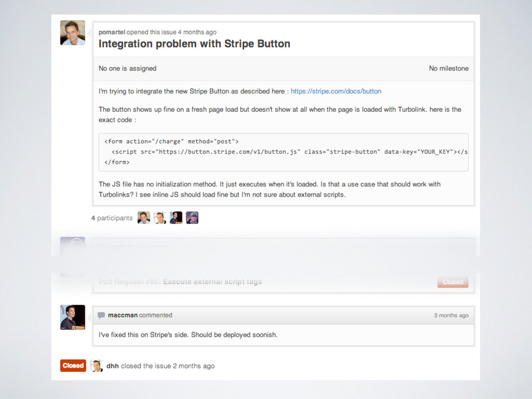Click the dhh username
Image resolution: width=532 pixels, height=399 pixels.
coord(113,366)
